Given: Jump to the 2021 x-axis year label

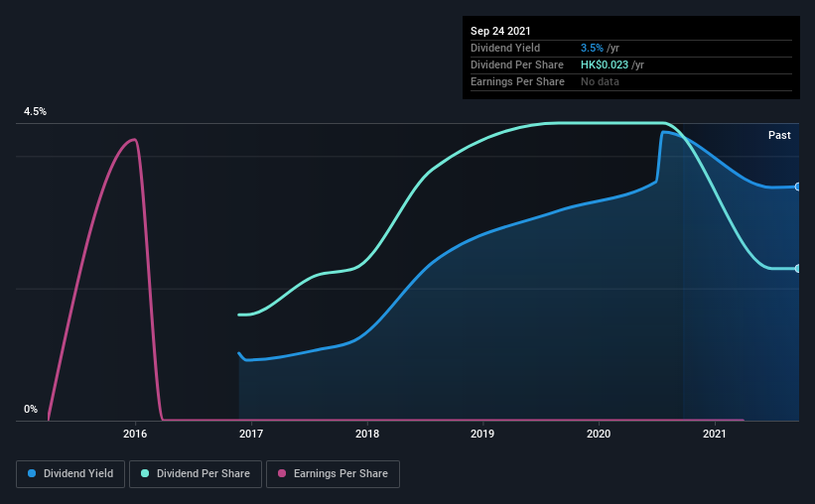Looking at the screenshot, I should (x=715, y=434).
